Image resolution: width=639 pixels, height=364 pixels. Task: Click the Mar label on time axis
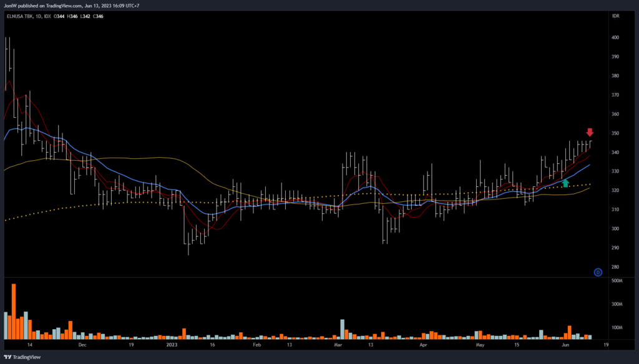click(x=338, y=344)
